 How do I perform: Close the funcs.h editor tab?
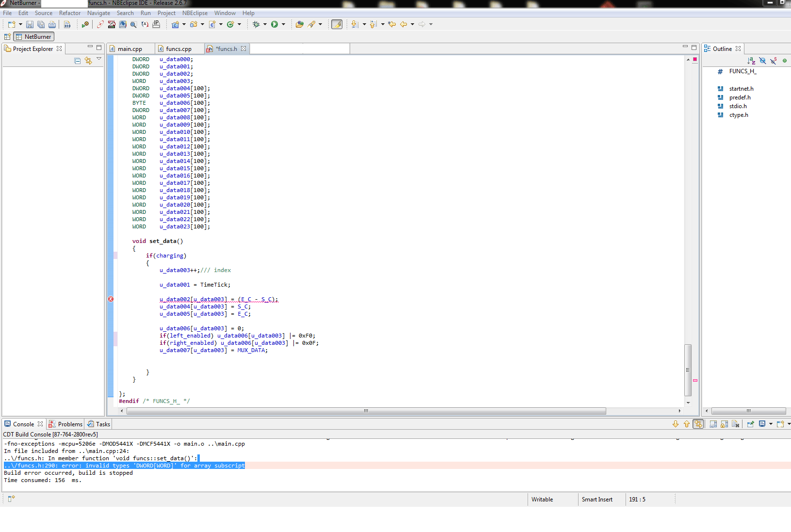tap(243, 48)
